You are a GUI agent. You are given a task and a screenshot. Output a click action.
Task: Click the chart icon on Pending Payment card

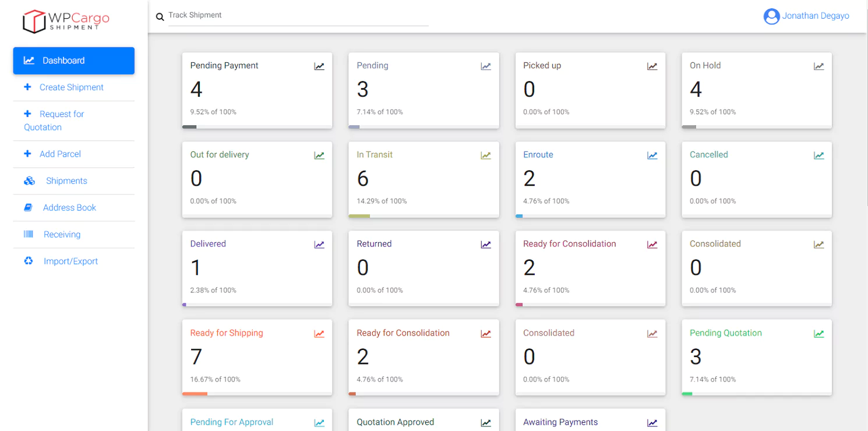pos(319,66)
